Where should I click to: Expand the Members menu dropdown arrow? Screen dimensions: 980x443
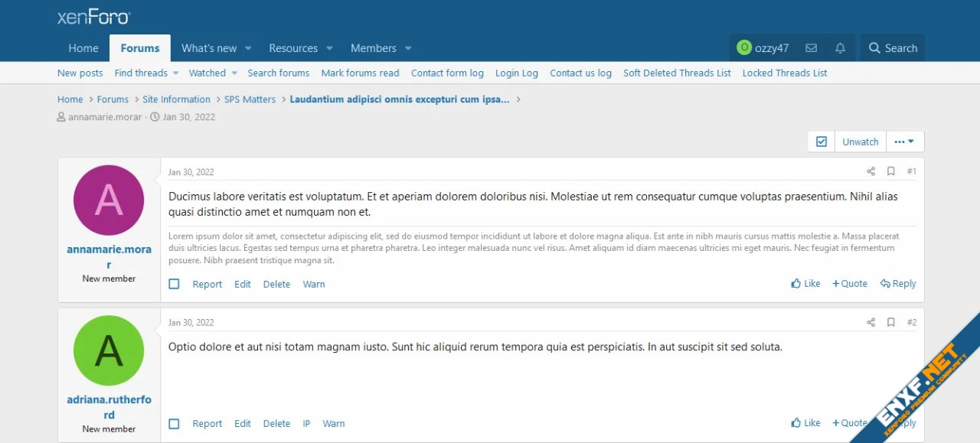(x=408, y=48)
